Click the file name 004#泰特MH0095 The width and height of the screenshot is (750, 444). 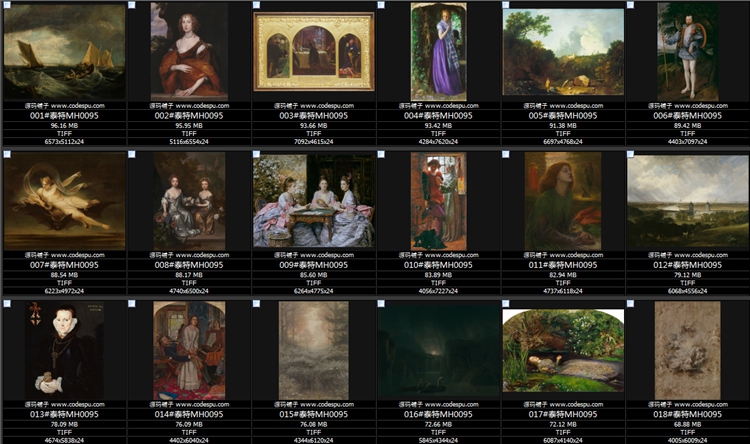point(439,115)
